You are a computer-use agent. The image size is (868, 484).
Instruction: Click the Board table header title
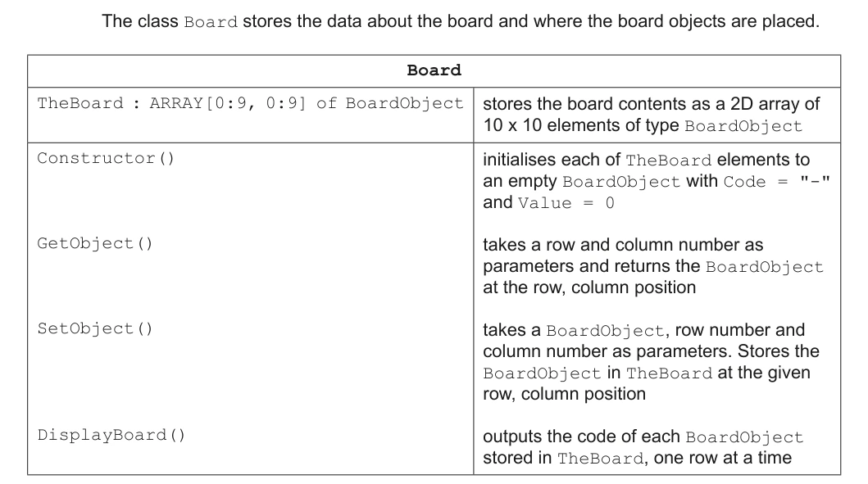(x=434, y=70)
